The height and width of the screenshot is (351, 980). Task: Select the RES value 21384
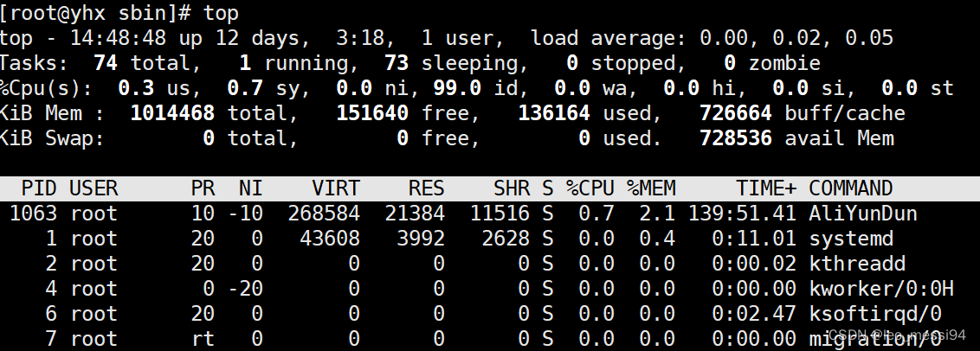pos(415,214)
